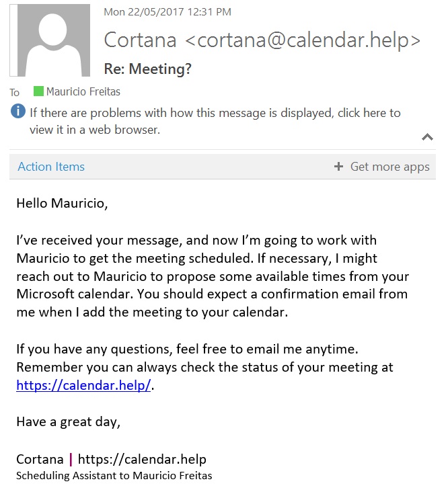
Task: Click the green presence square for Mauricio Freitas
Action: point(38,91)
